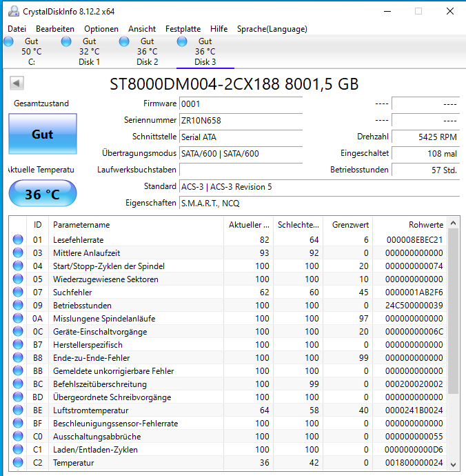Open the Datei menu

click(17, 29)
